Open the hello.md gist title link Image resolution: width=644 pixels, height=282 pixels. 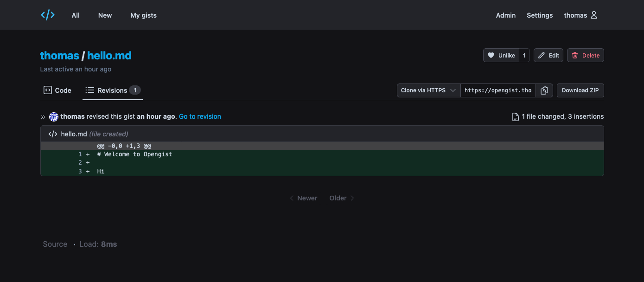(x=109, y=56)
